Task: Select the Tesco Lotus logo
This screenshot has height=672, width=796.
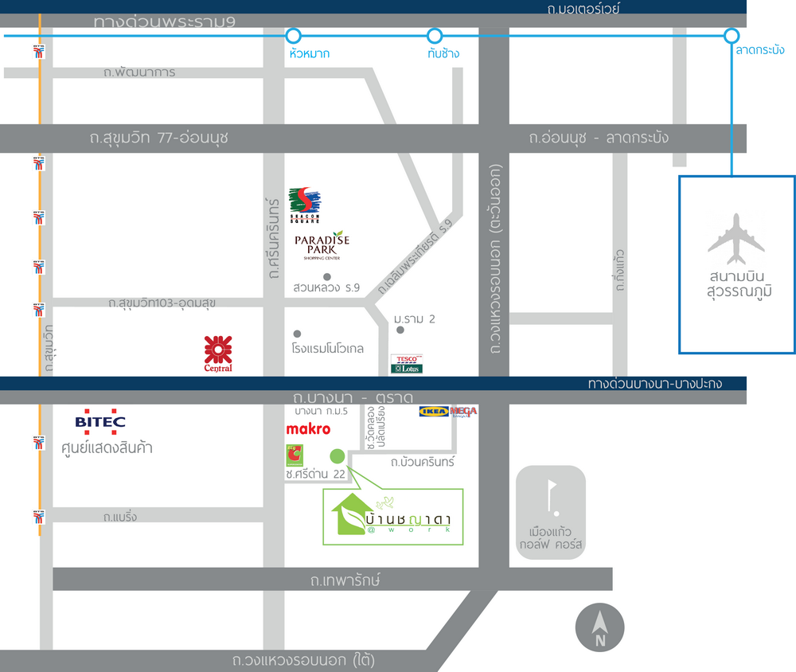Action: [x=406, y=364]
